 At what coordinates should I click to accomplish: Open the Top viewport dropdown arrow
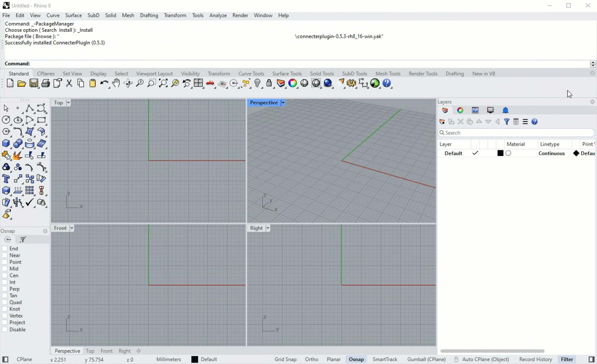tap(68, 103)
